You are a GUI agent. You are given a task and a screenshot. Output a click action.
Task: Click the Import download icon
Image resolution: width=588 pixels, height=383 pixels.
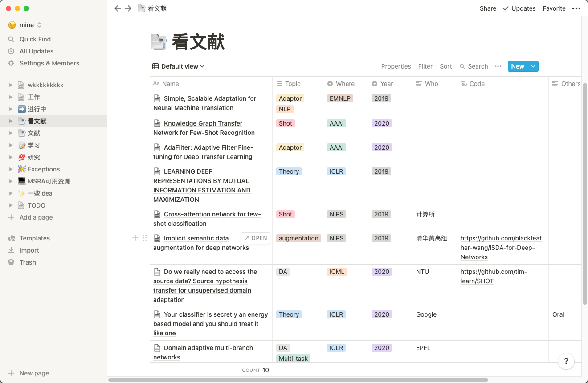(12, 250)
